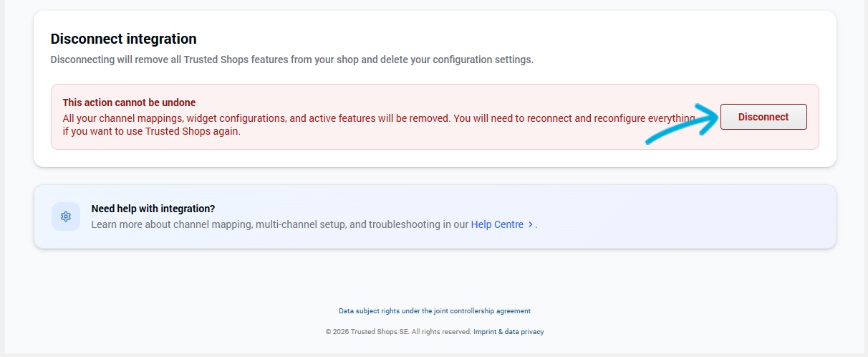Click the Disconnect integration heading
Image resolution: width=868 pixels, height=357 pixels.
click(123, 39)
